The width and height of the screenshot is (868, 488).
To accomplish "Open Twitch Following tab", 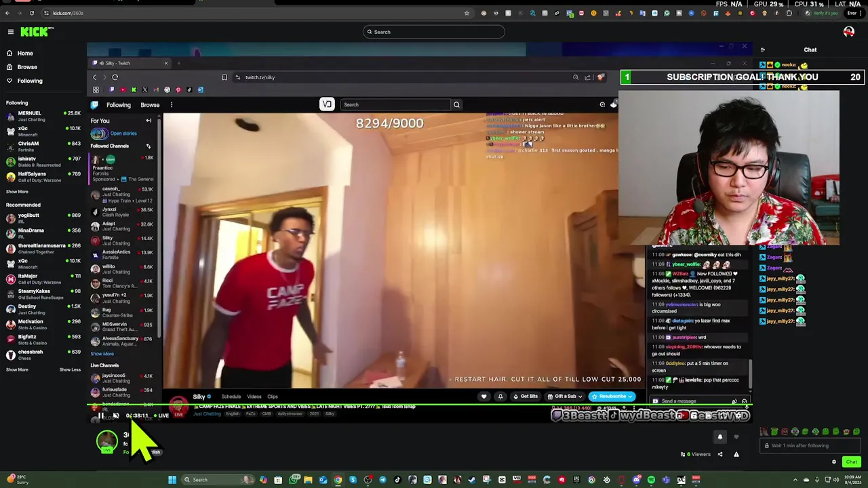I will point(118,105).
